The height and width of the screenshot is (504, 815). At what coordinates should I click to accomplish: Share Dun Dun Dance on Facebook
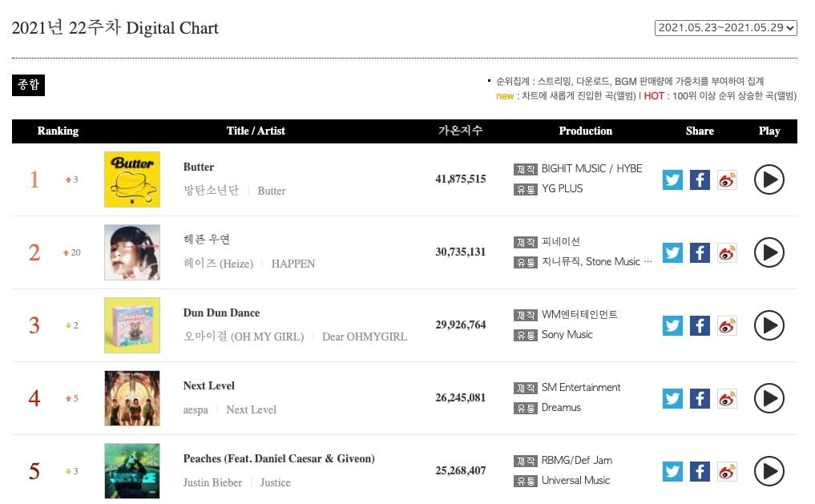(x=700, y=325)
